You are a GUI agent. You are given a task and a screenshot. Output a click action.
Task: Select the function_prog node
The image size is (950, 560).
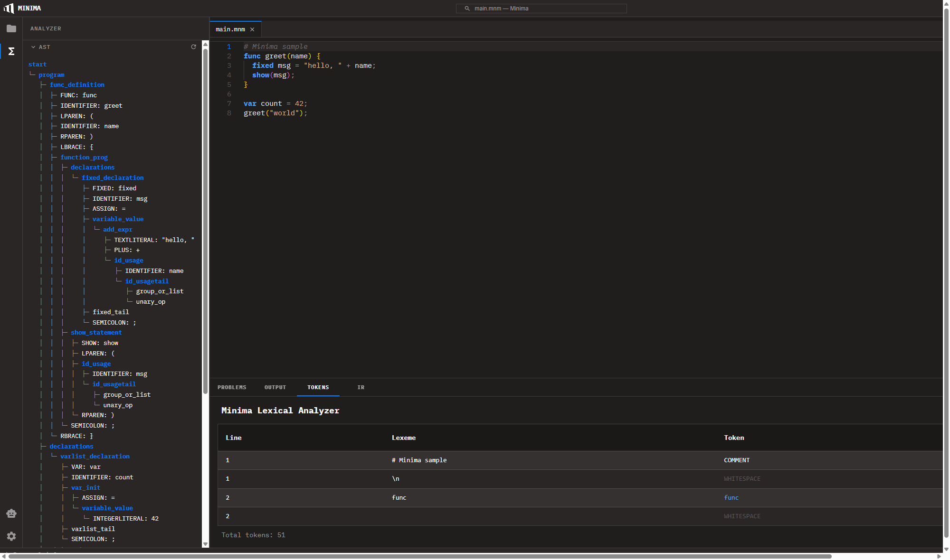[x=84, y=158]
